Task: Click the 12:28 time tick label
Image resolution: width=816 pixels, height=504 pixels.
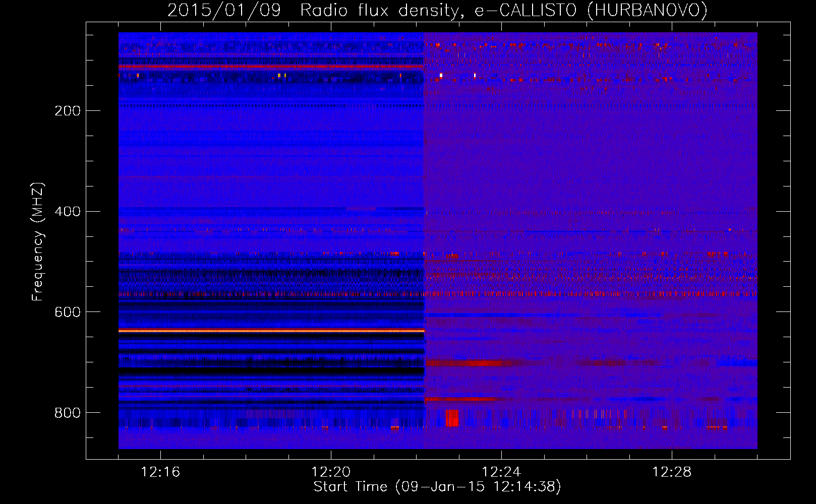Action: coord(672,472)
